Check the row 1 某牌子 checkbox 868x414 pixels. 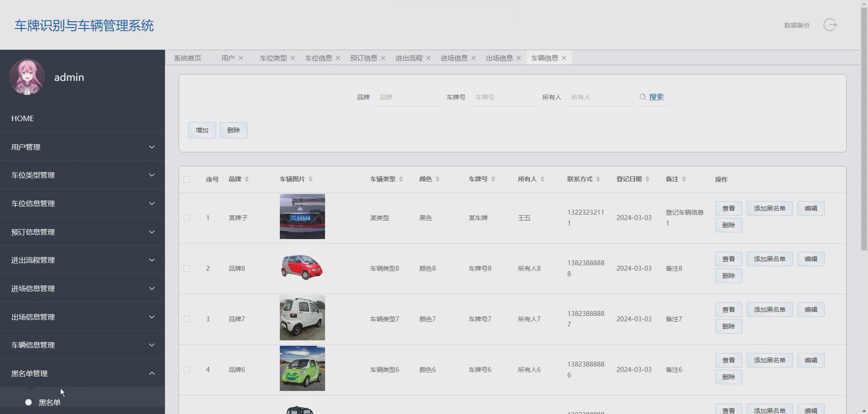pyautogui.click(x=187, y=218)
